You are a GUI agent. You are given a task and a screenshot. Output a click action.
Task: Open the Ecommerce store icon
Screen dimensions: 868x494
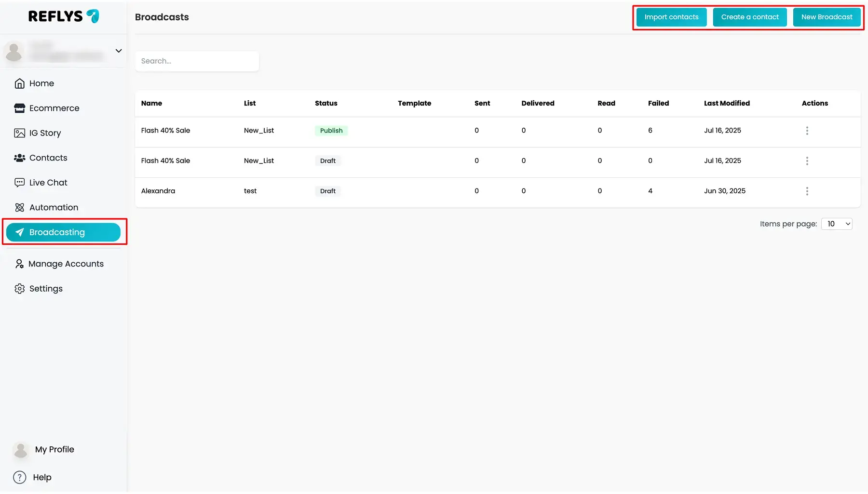point(19,108)
